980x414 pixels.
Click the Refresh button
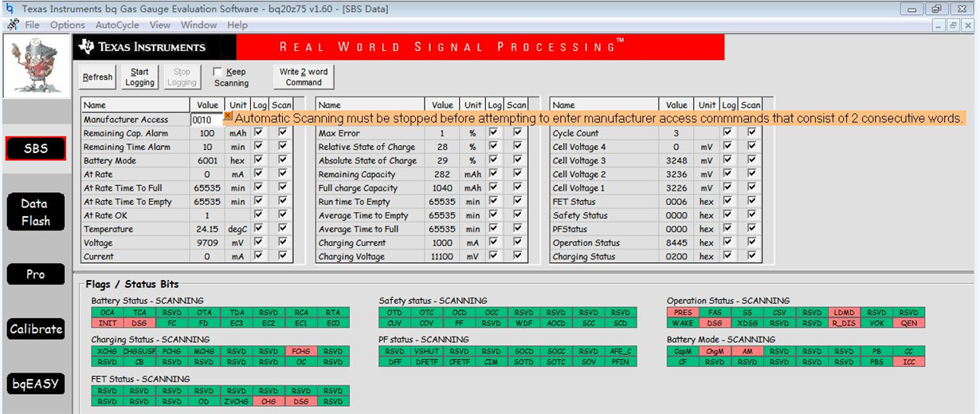click(97, 77)
